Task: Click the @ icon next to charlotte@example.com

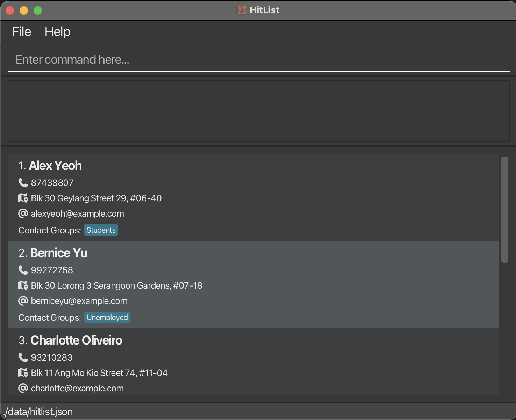Action: click(23, 388)
